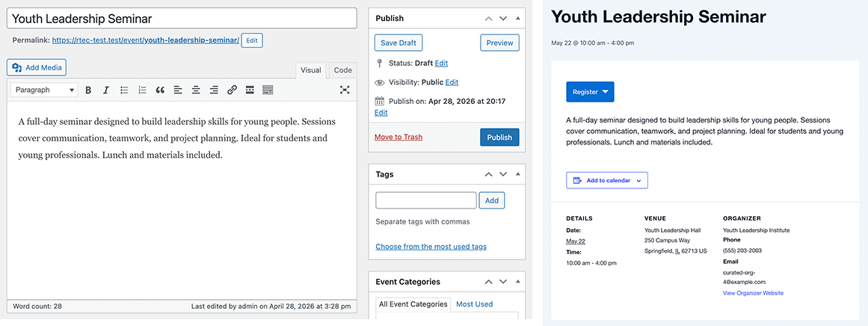Open the Paragraph format dropdown
Screen dimensions: 868x326
pyautogui.click(x=45, y=90)
